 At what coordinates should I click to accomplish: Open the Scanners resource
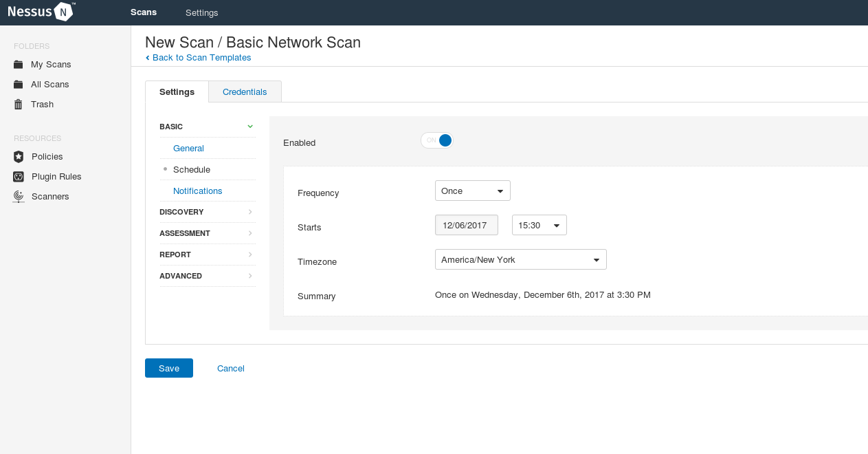[x=50, y=197]
